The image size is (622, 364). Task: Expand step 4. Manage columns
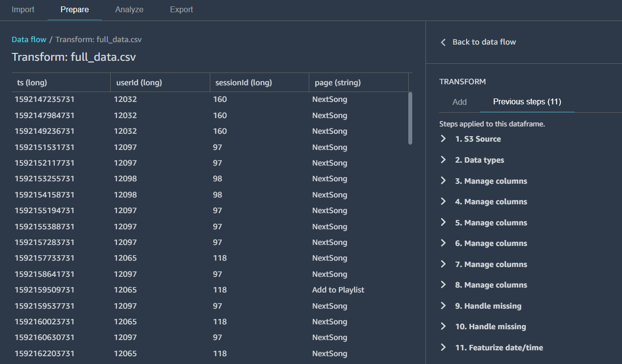[443, 201]
